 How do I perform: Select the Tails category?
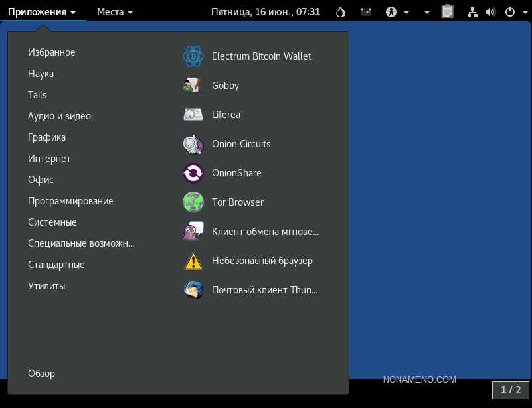[x=37, y=95]
